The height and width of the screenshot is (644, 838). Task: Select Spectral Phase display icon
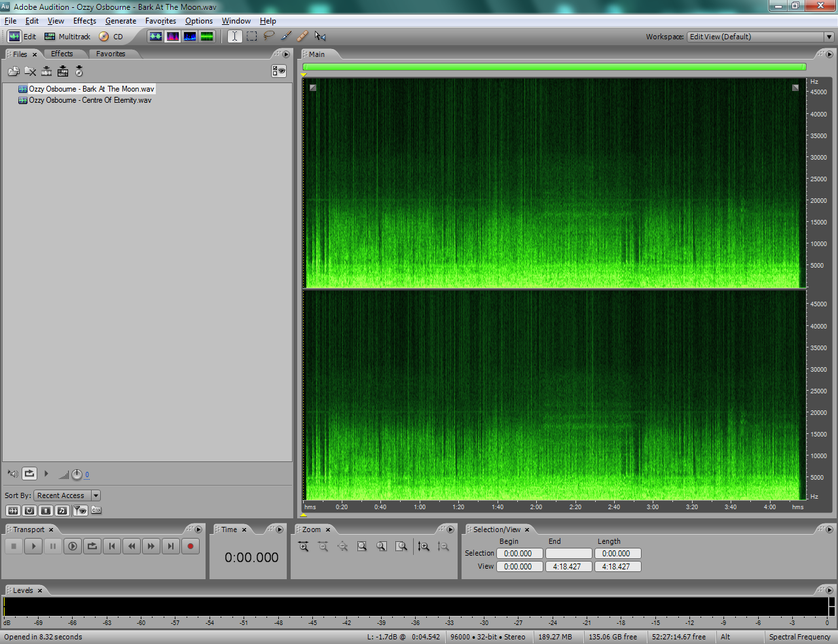(207, 37)
